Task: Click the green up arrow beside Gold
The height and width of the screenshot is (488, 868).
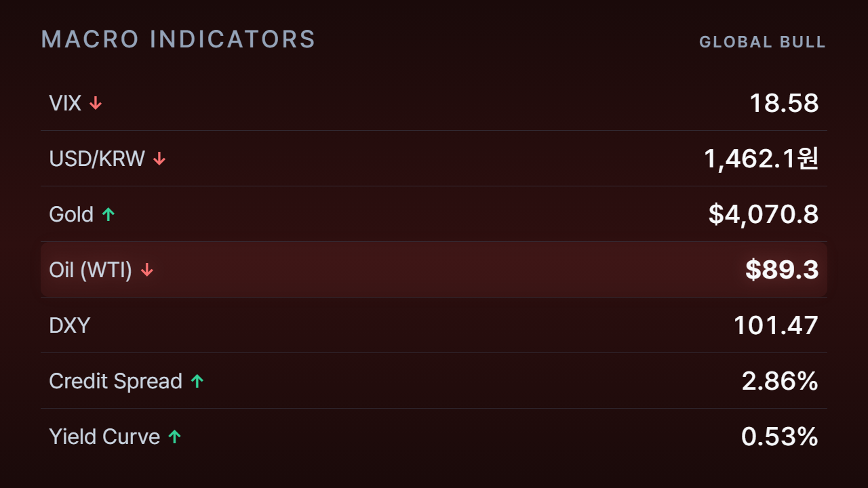Action: (x=108, y=214)
